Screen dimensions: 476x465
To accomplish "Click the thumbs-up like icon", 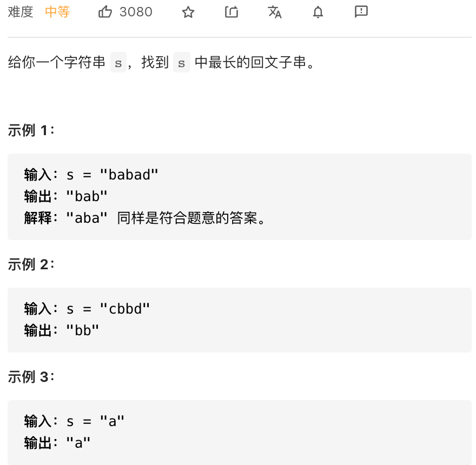I will (x=105, y=12).
